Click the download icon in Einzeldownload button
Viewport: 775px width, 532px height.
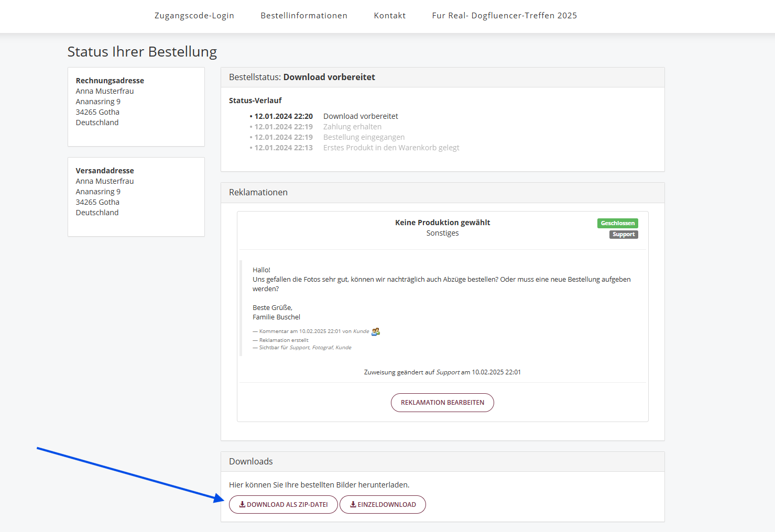pos(353,504)
